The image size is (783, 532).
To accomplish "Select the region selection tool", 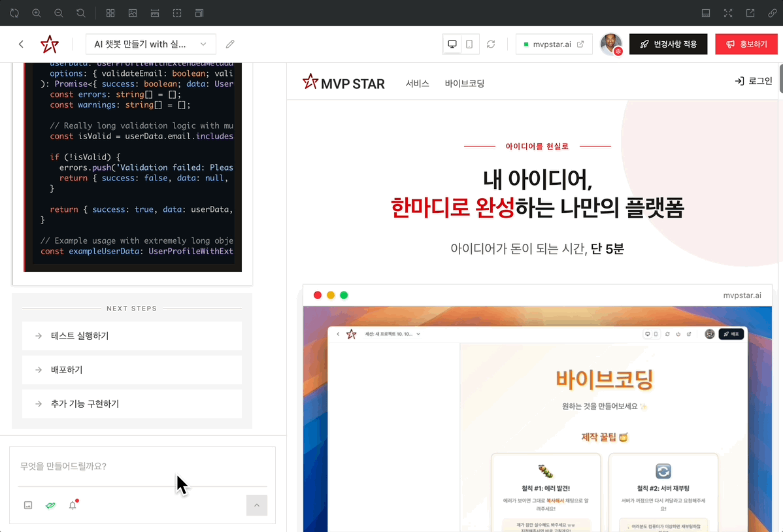I will click(x=177, y=12).
